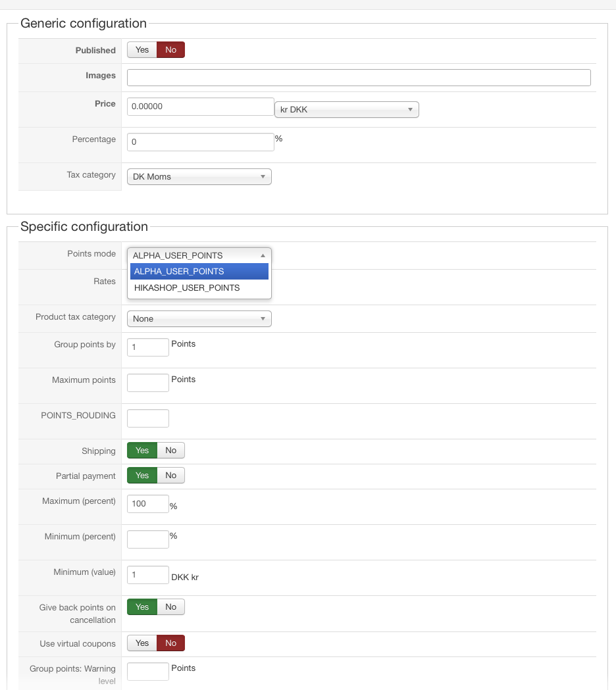
Task: Click the Maximum points field
Action: tap(148, 383)
